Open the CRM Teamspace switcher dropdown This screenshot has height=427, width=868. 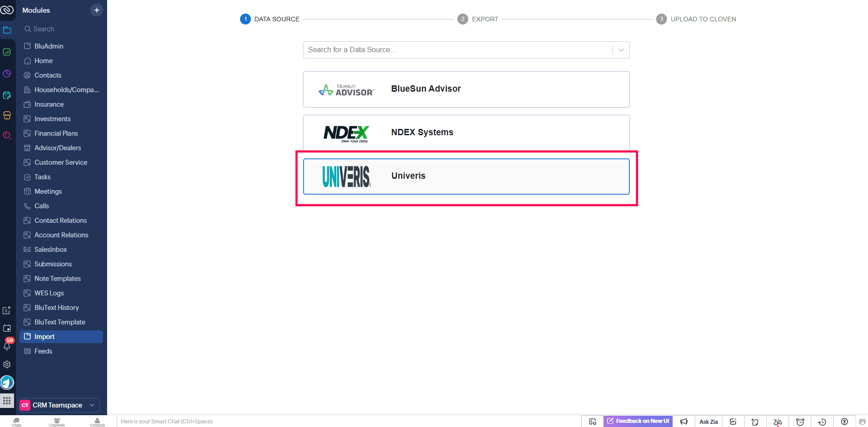[59, 405]
